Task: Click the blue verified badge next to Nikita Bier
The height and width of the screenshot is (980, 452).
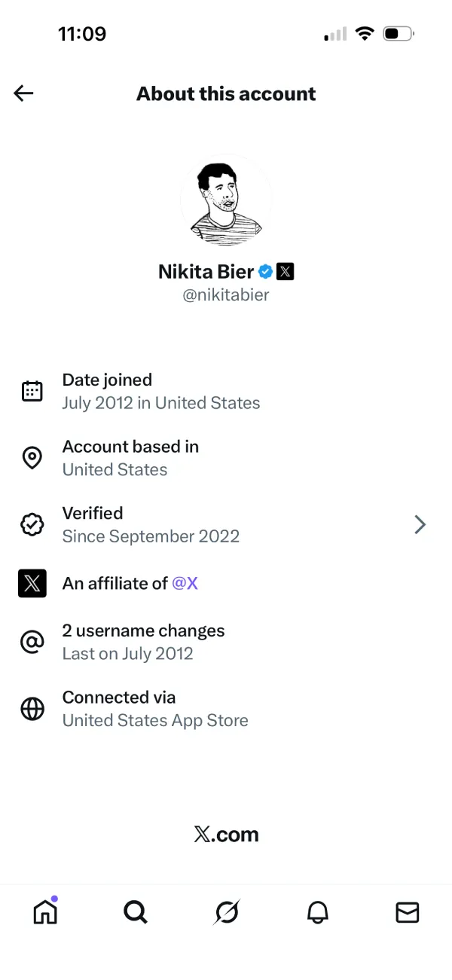Action: [265, 271]
